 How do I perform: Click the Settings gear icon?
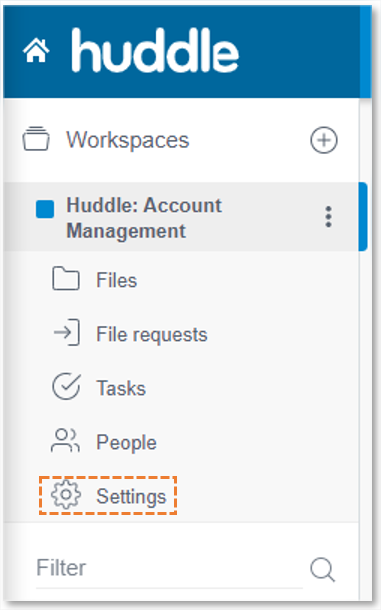66,494
